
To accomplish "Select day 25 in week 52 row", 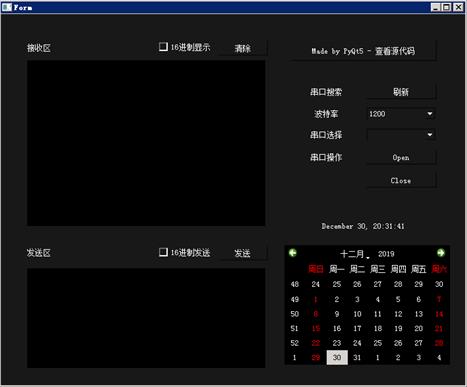I will click(x=378, y=343).
